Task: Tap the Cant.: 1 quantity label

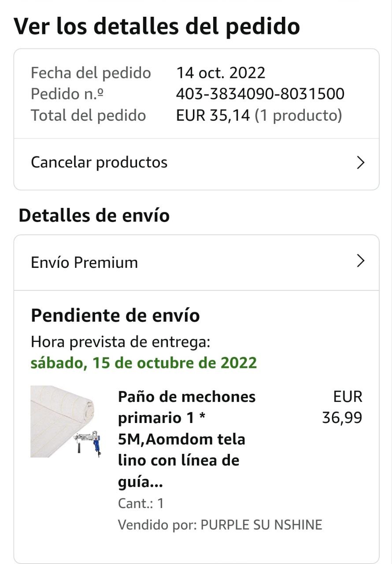Action: click(x=141, y=503)
